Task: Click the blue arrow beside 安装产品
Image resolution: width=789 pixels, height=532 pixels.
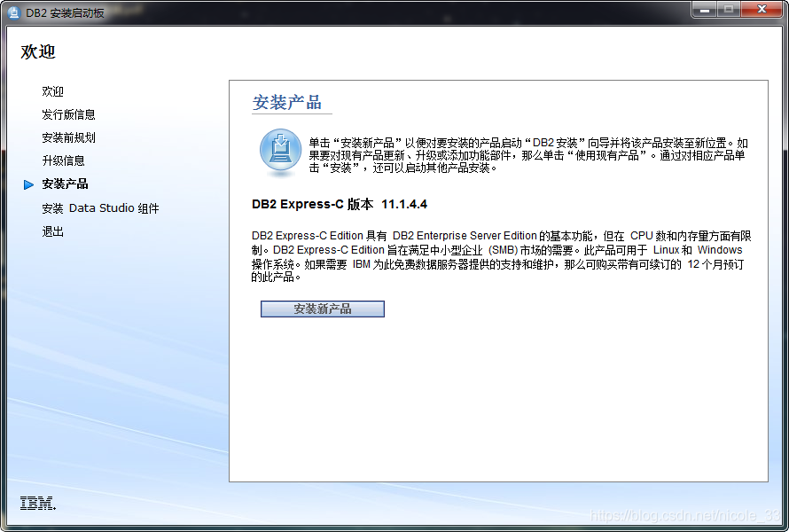Action: coord(28,184)
